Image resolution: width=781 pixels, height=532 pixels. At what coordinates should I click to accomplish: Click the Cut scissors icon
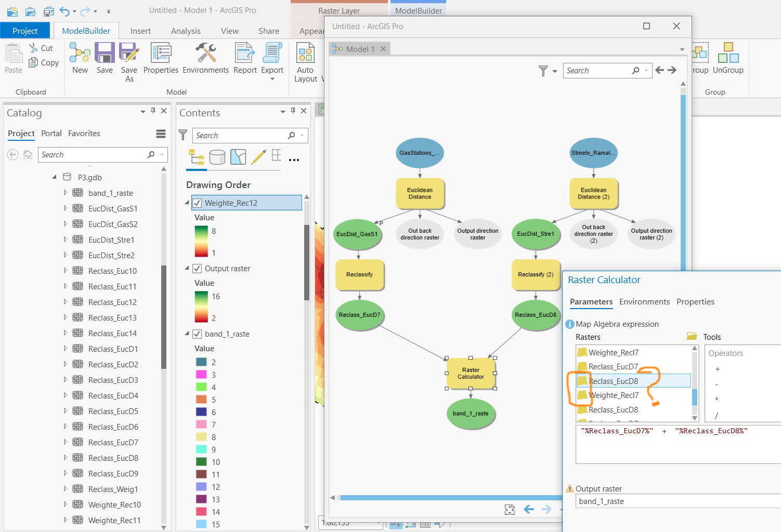point(33,48)
